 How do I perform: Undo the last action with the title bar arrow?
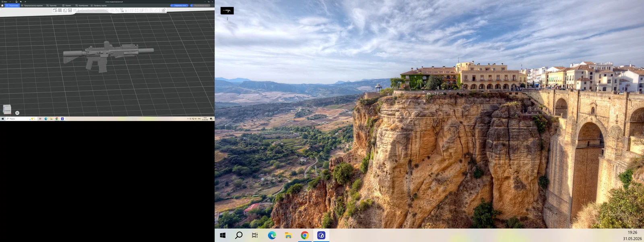click(21, 2)
